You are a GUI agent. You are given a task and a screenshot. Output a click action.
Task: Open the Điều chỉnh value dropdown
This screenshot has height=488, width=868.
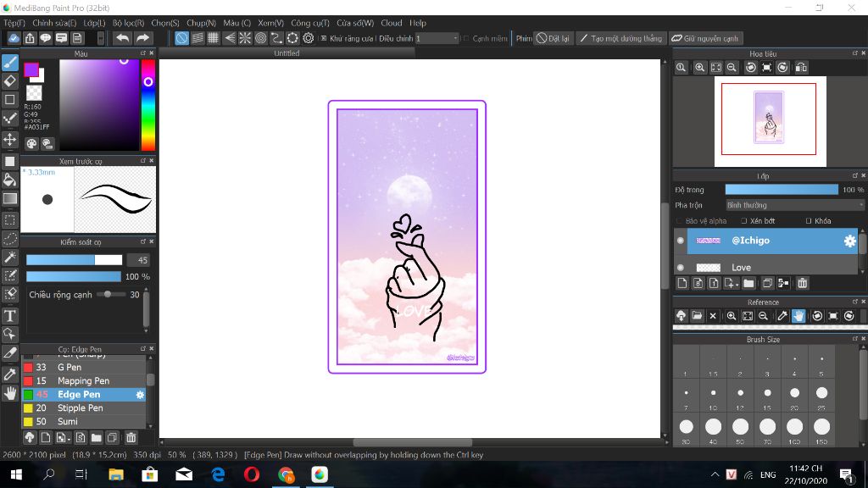coord(437,38)
